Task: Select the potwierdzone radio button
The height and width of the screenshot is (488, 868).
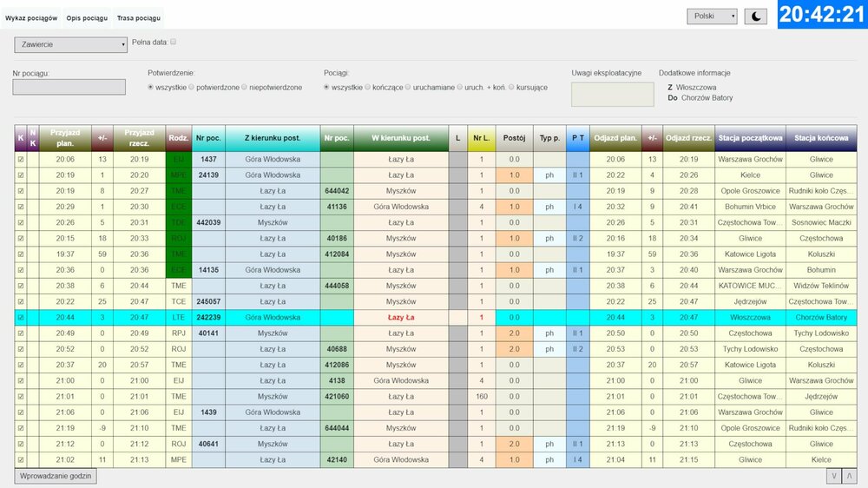Action: coord(194,88)
